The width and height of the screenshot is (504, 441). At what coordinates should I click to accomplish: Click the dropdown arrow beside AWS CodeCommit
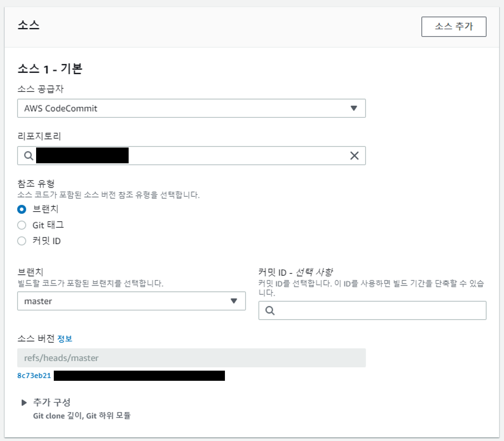coord(354,108)
